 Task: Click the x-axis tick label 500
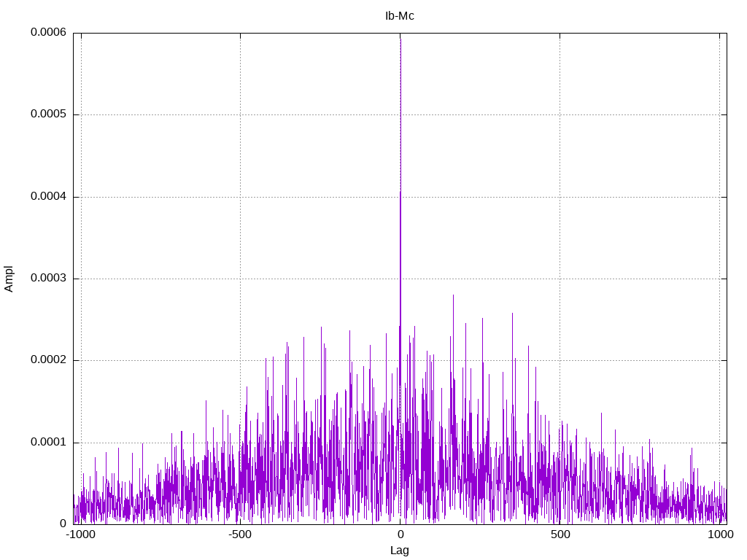pos(560,534)
